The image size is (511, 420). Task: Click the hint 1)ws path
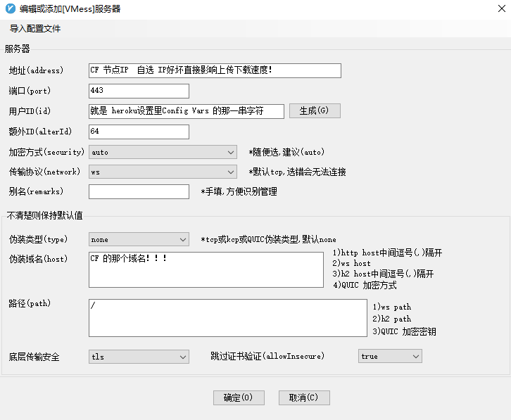pyautogui.click(x=392, y=307)
